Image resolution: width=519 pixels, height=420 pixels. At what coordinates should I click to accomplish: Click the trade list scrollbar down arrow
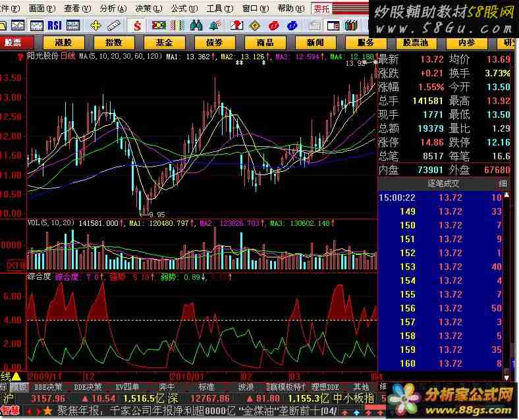pos(506,377)
